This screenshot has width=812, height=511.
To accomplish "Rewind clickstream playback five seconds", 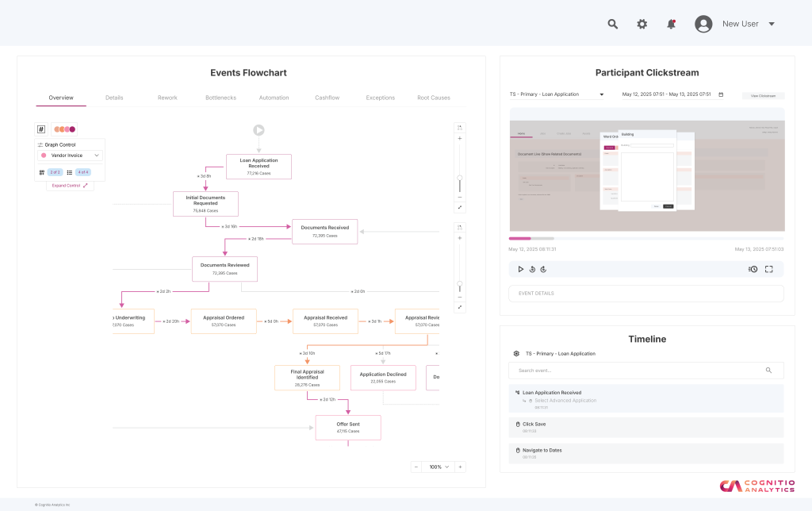I will click(x=532, y=269).
